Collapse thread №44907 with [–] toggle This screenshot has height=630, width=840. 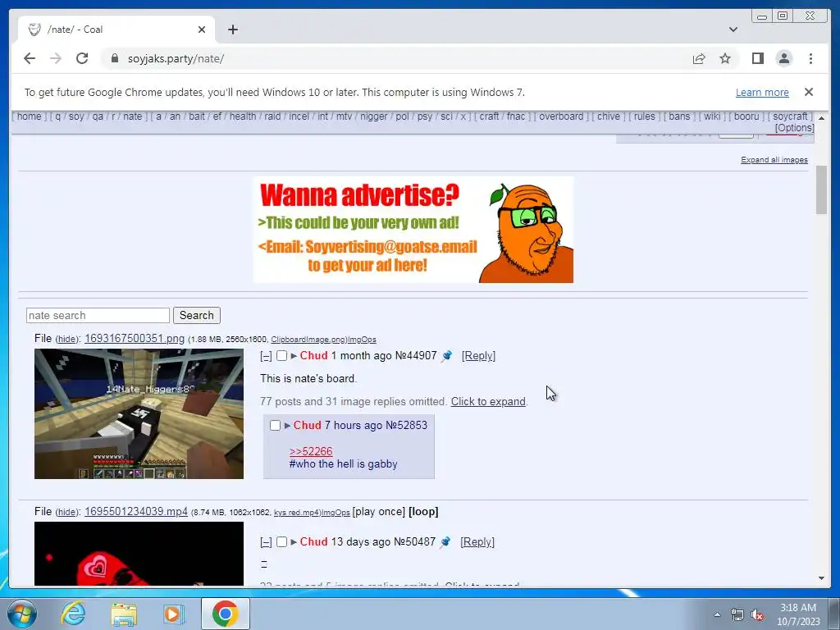[x=266, y=356]
